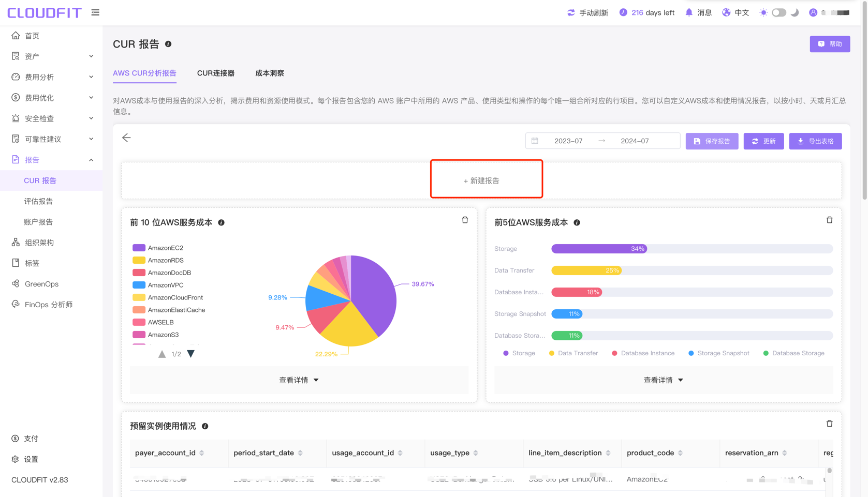Delete the 前5位AWS服务成本 card
868x497 pixels.
pos(829,220)
